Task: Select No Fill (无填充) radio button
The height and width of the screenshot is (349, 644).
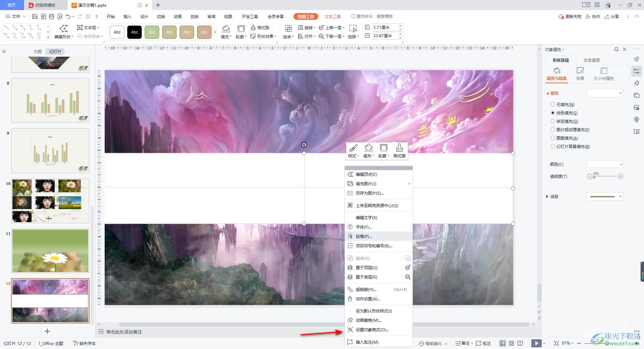Action: (x=553, y=105)
